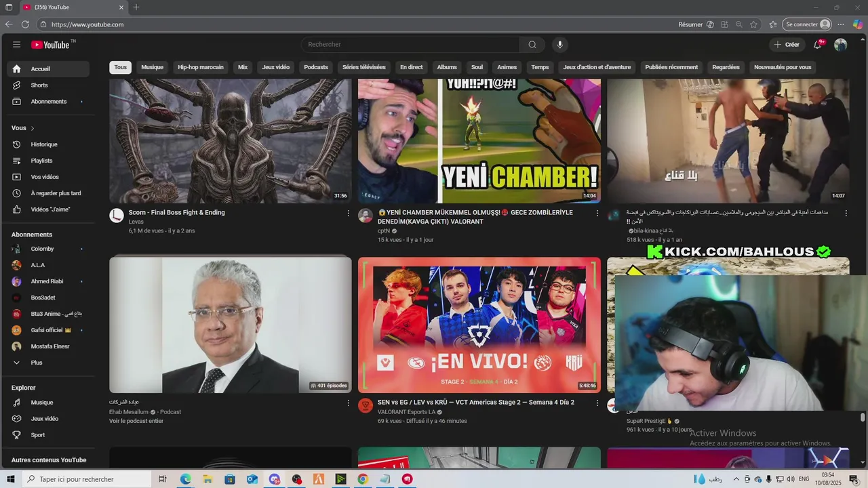Open a new browser tab
The image size is (868, 488).
[x=136, y=7]
